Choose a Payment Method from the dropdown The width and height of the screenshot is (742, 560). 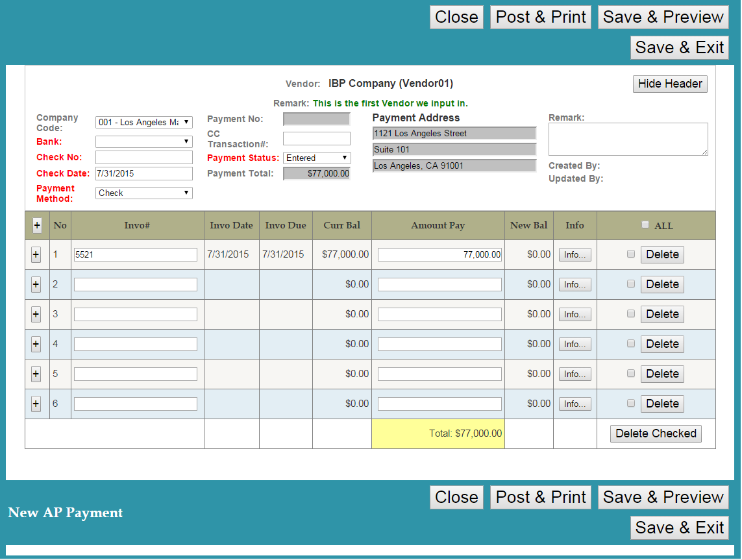click(143, 193)
